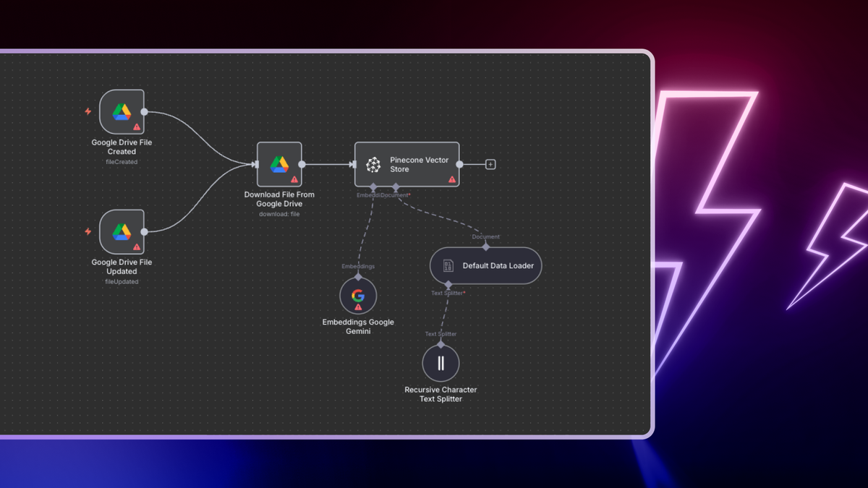Click output connector of Google Drive File Created

point(145,111)
